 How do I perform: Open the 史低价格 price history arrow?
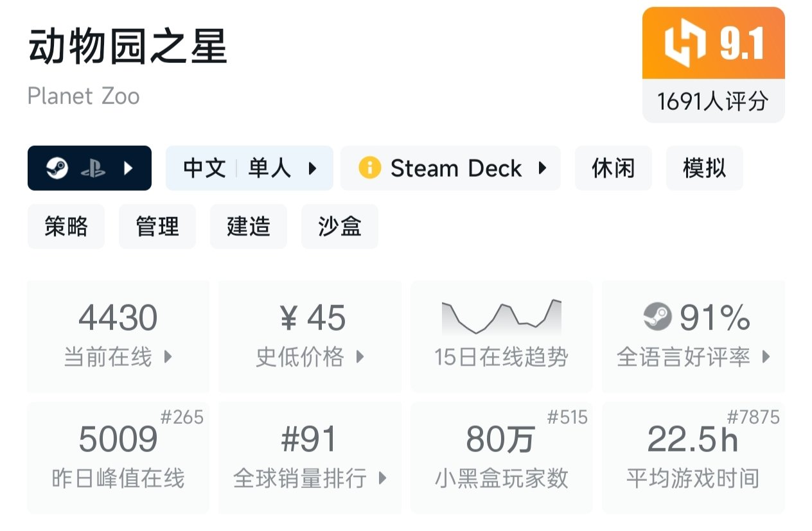[360, 357]
